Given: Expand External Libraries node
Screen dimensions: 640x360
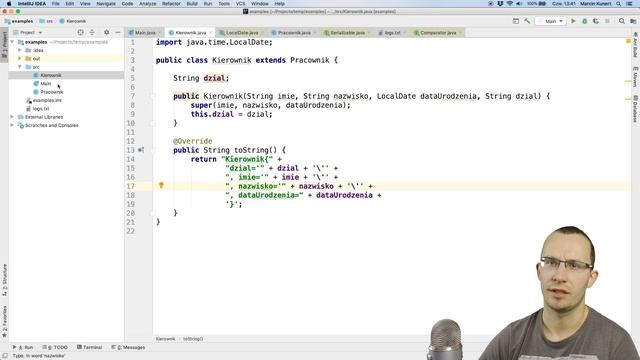Looking at the screenshot, I should (13, 117).
